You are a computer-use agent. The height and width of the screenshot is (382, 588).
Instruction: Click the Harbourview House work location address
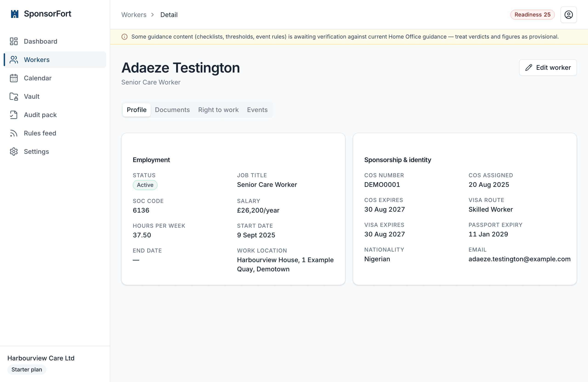[x=285, y=264]
